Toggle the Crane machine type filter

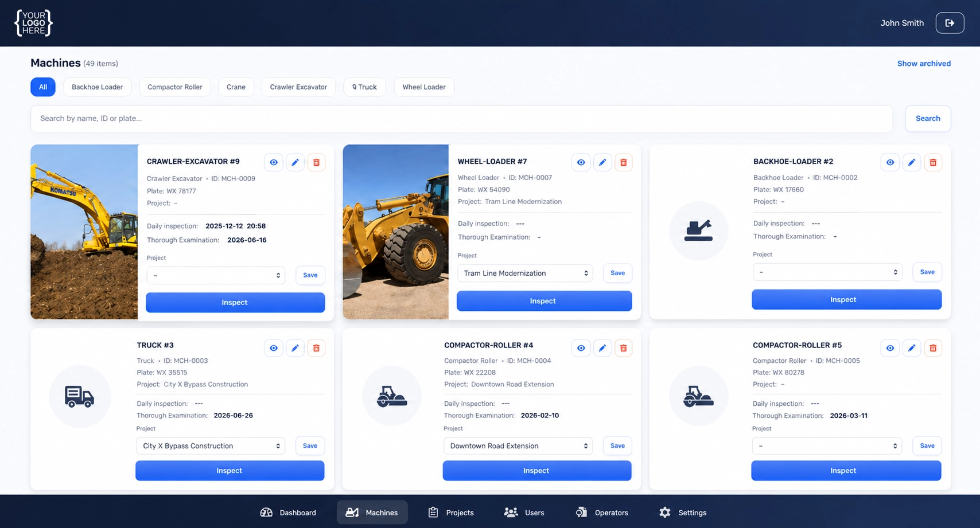coord(236,87)
